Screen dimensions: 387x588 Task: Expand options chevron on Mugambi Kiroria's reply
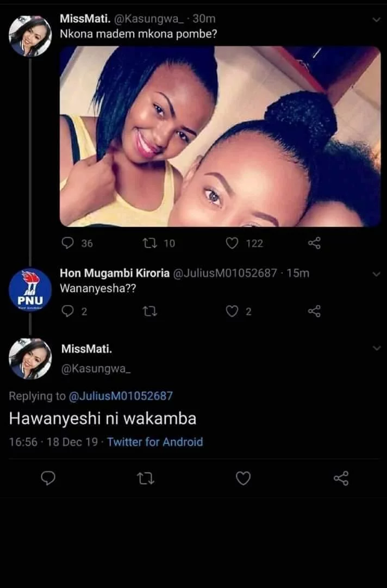(376, 274)
